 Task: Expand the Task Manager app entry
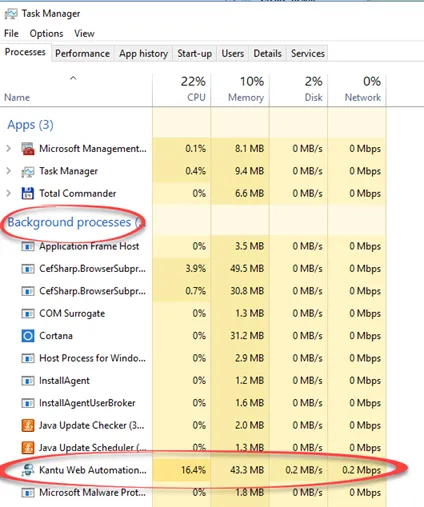click(x=9, y=171)
